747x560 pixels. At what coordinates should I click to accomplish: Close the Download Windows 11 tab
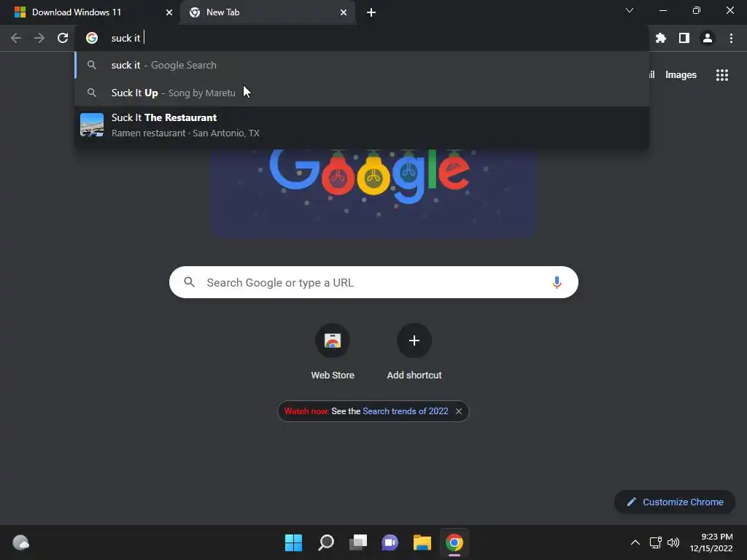(169, 12)
